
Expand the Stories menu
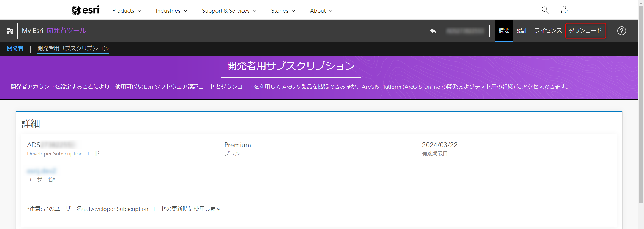click(283, 11)
